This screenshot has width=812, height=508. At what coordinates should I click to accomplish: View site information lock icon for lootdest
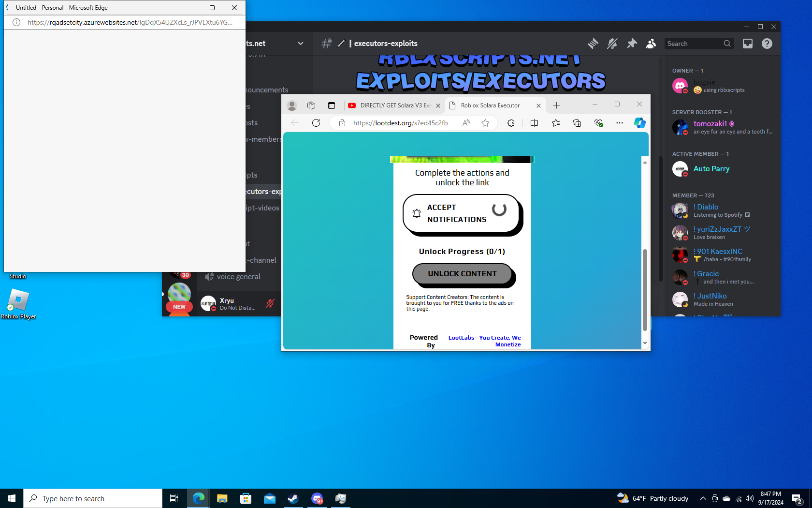point(342,123)
